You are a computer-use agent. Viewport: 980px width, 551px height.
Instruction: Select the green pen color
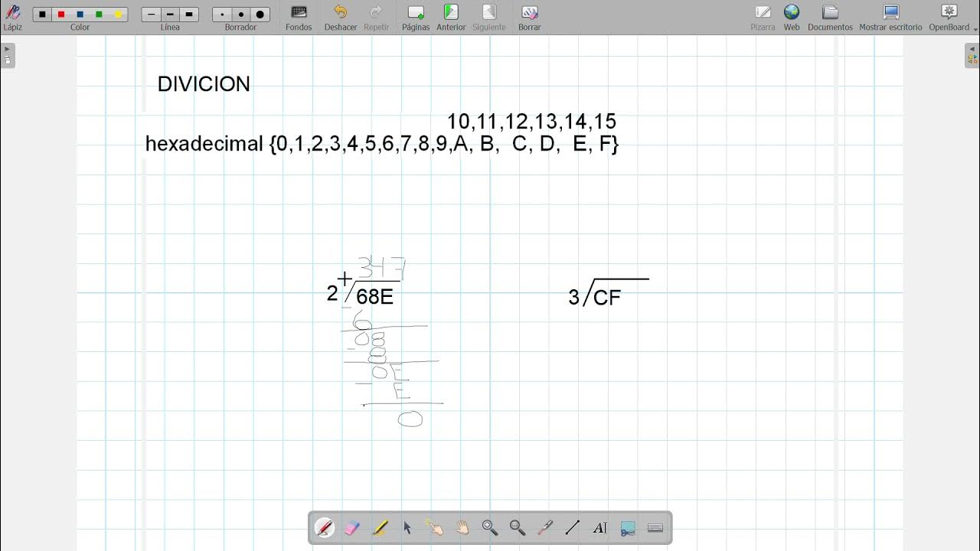[x=99, y=15]
